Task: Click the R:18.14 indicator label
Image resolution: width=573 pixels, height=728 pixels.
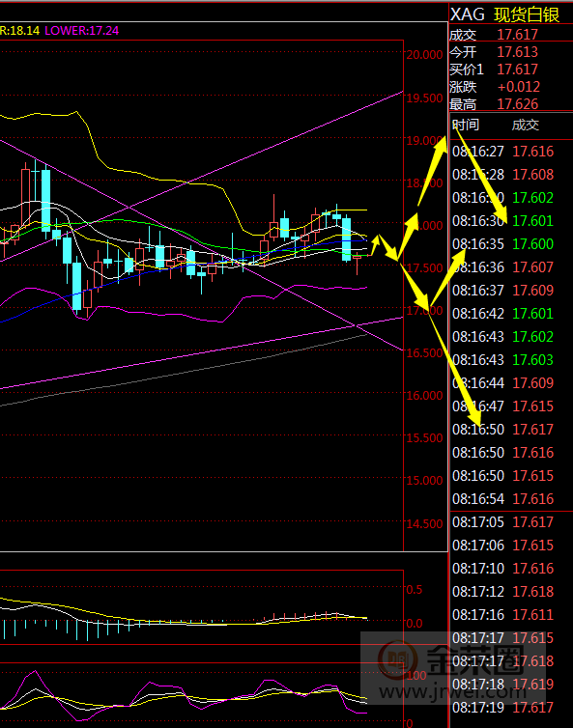Action: pos(19,31)
